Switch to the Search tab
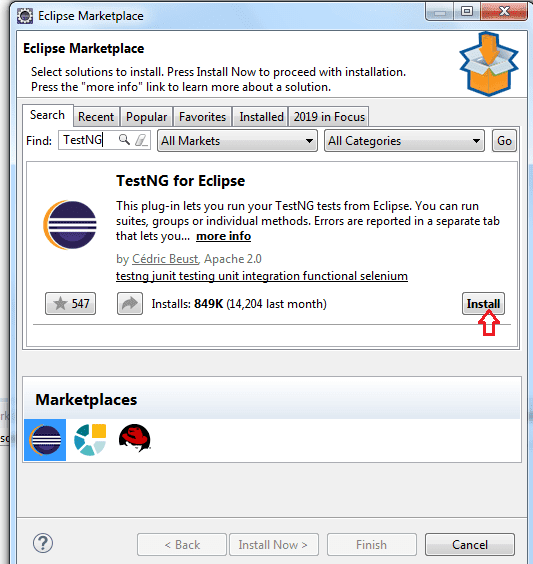Image resolution: width=533 pixels, height=564 pixels. tap(47, 115)
